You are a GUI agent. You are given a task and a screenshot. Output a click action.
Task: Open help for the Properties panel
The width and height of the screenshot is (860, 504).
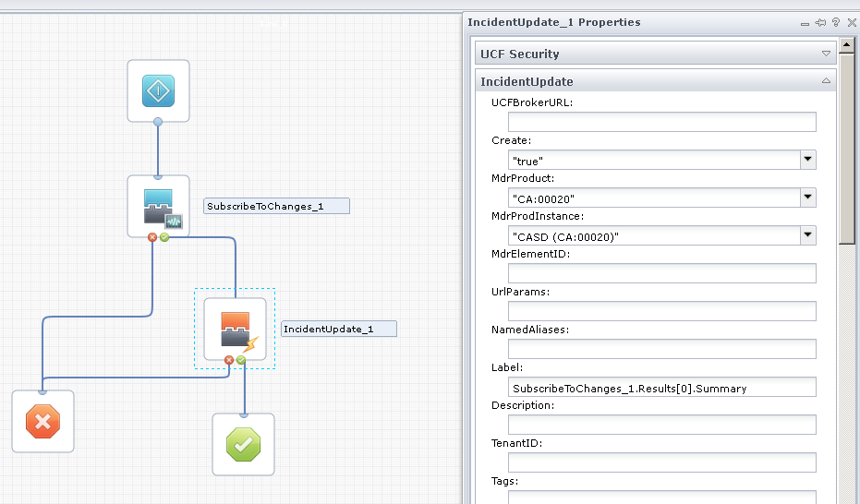coord(834,22)
